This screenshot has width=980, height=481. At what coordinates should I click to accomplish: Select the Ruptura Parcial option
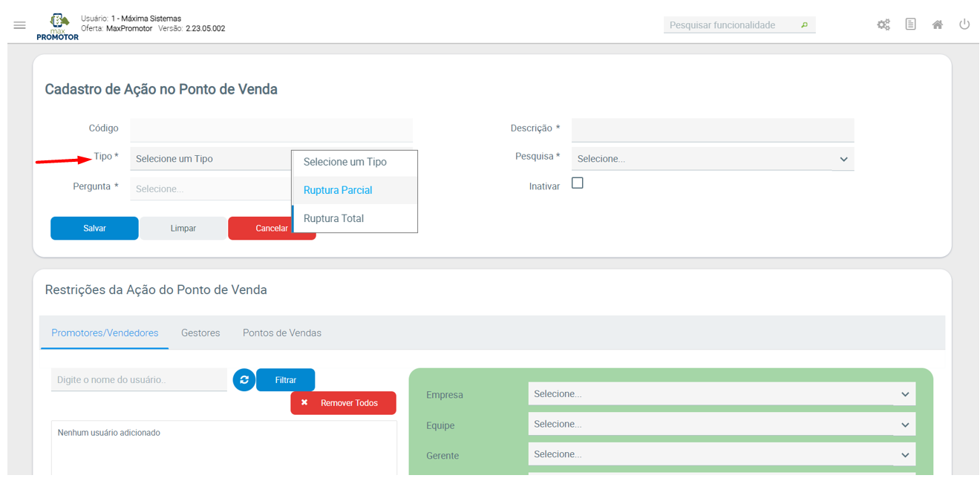pyautogui.click(x=355, y=190)
